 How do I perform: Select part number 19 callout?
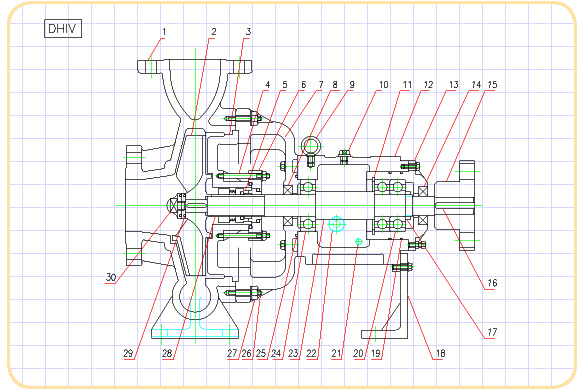pyautogui.click(x=375, y=353)
